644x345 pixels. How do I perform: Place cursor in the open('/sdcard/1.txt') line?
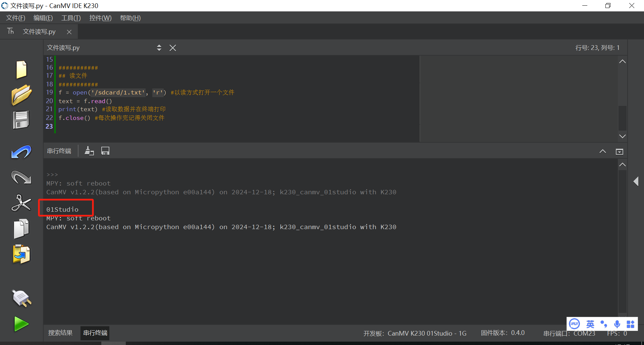pyautogui.click(x=146, y=92)
